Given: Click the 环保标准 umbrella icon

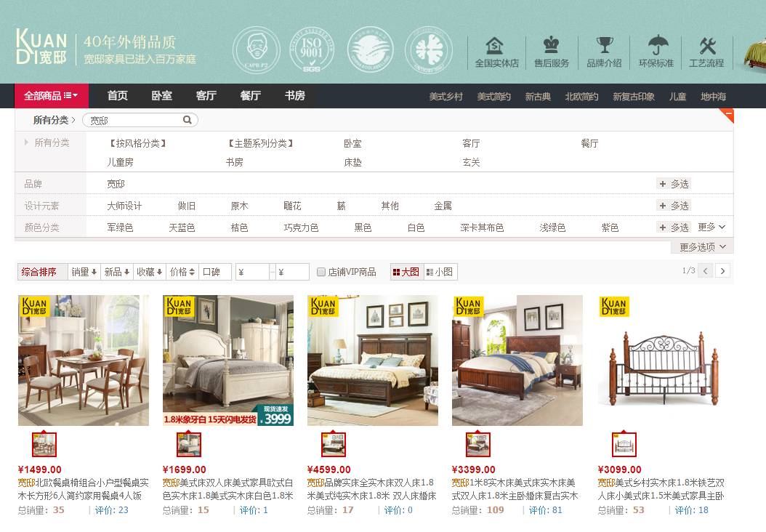Looking at the screenshot, I should coord(658,45).
